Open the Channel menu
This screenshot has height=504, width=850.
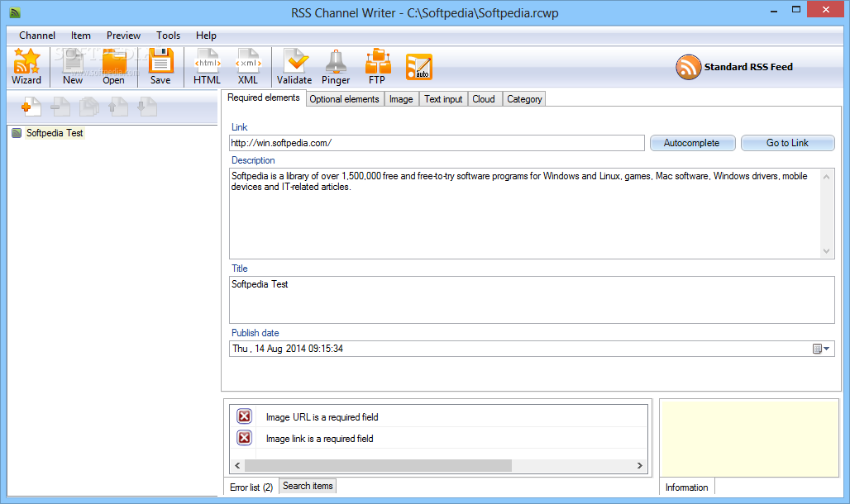point(37,36)
